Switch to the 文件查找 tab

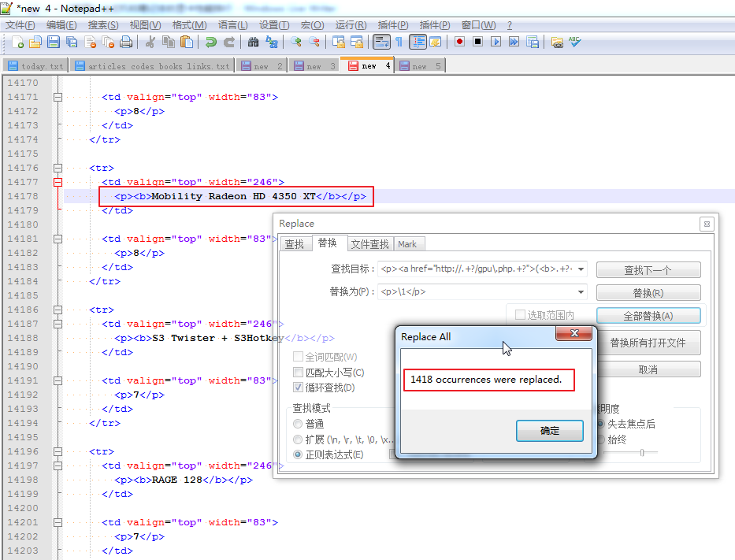(x=369, y=244)
